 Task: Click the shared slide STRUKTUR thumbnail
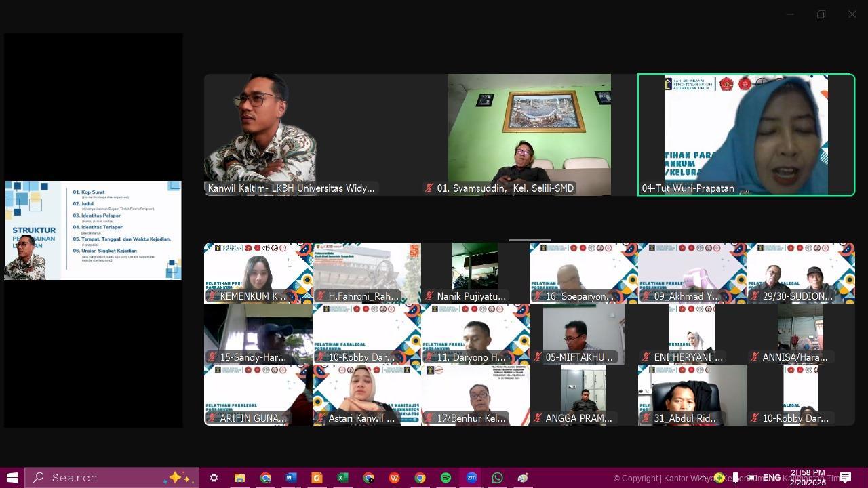click(94, 230)
